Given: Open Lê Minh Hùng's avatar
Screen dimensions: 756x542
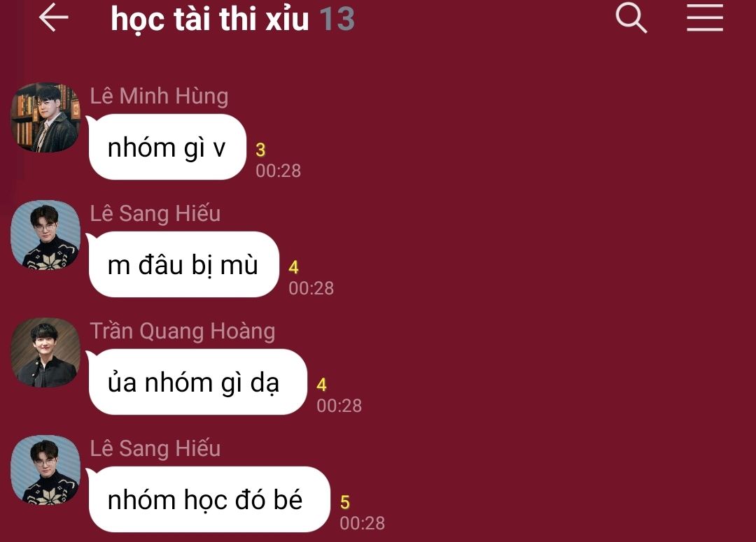Looking at the screenshot, I should pyautogui.click(x=45, y=117).
